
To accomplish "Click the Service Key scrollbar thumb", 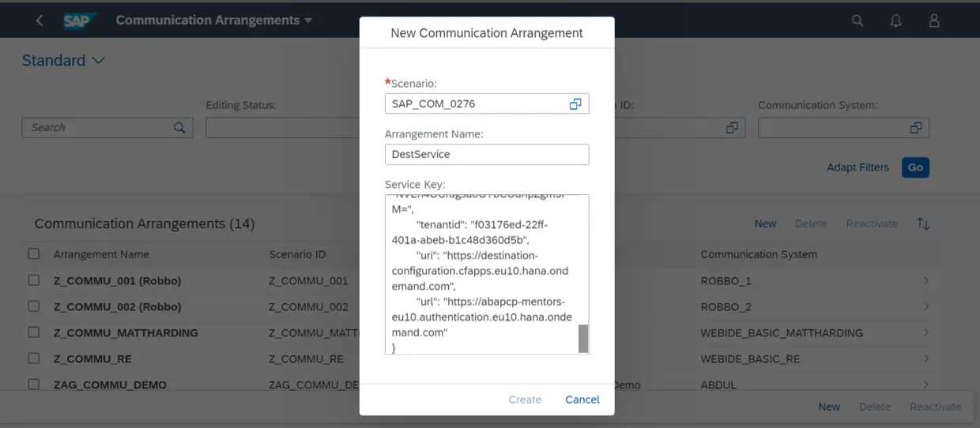I will [583, 339].
